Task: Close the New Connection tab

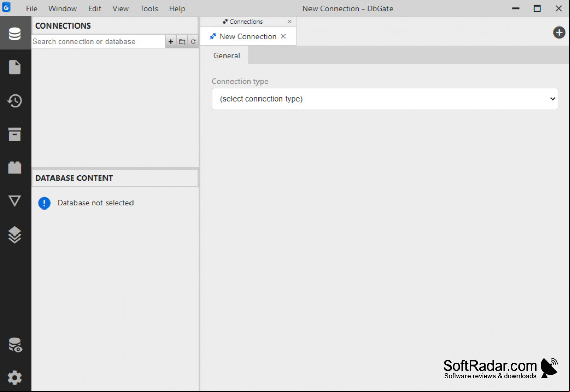Action: (283, 36)
